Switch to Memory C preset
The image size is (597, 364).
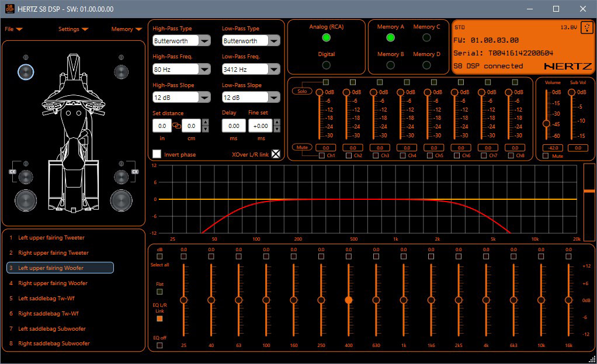tap(426, 38)
